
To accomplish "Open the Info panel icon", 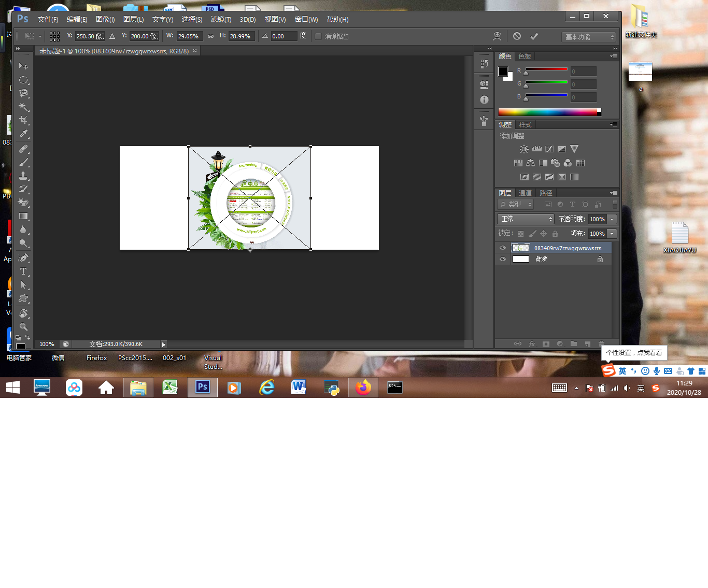I will click(x=484, y=99).
